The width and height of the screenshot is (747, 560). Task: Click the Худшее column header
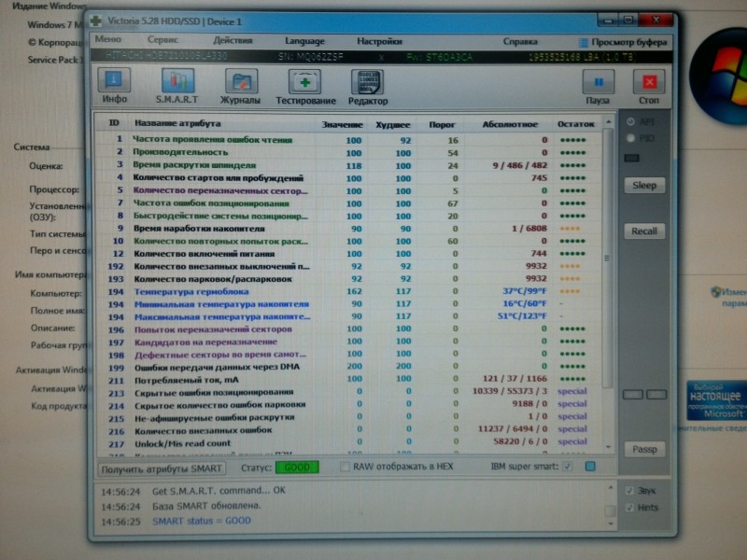click(x=392, y=125)
